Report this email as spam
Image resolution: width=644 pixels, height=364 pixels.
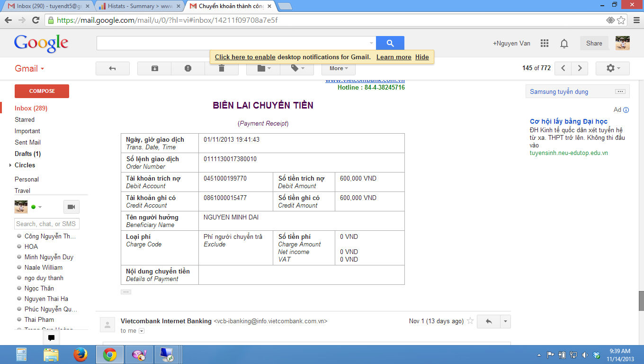[x=188, y=68]
